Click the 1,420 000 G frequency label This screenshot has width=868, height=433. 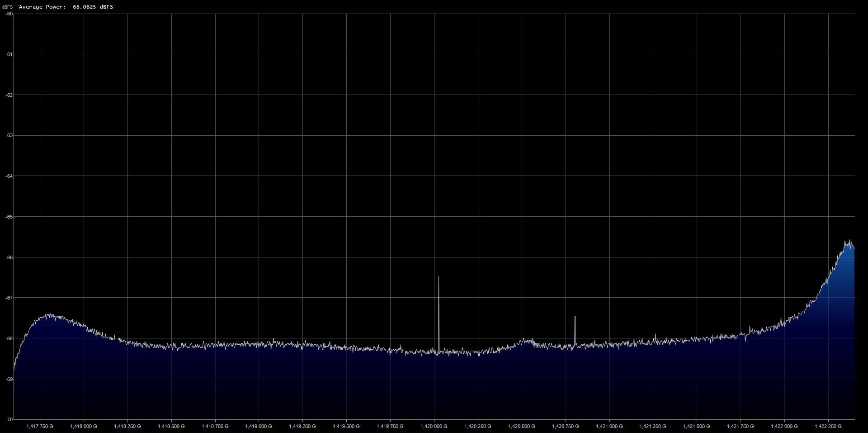(434, 426)
